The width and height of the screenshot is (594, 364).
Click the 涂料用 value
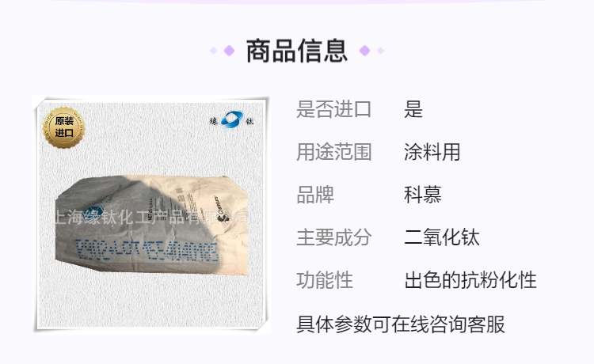tap(432, 152)
